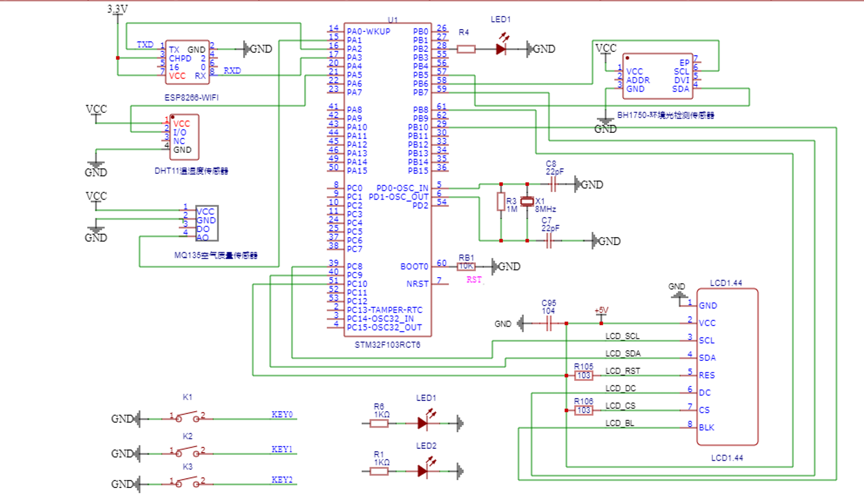
Task: Click the GND symbol beside capacitor C7
Action: tap(607, 241)
